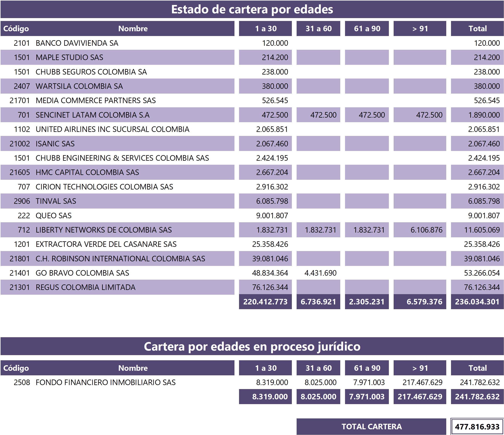The width and height of the screenshot is (504, 435).
Task: Click the BANCO DAVIVIENDA SA row name
Action: [x=77, y=43]
